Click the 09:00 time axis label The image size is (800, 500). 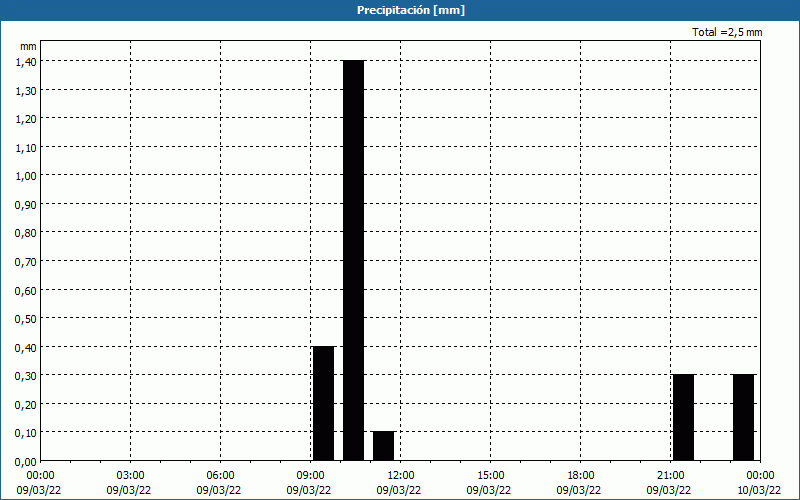(x=310, y=476)
